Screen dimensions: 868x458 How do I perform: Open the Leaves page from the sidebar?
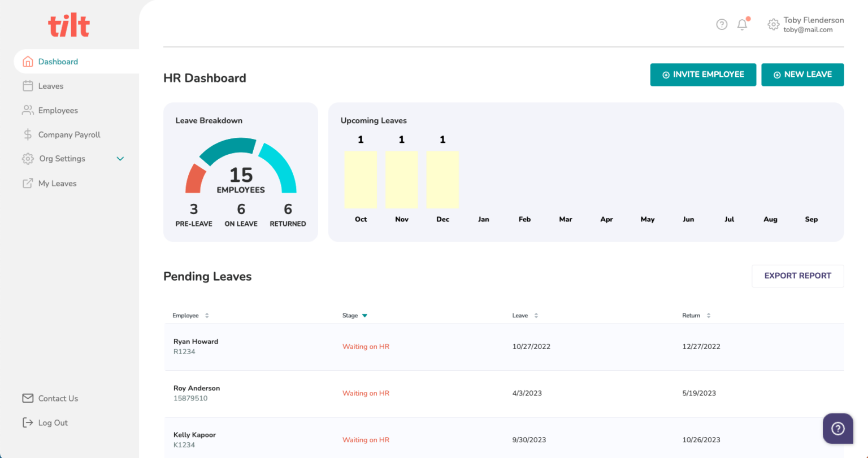click(x=50, y=86)
